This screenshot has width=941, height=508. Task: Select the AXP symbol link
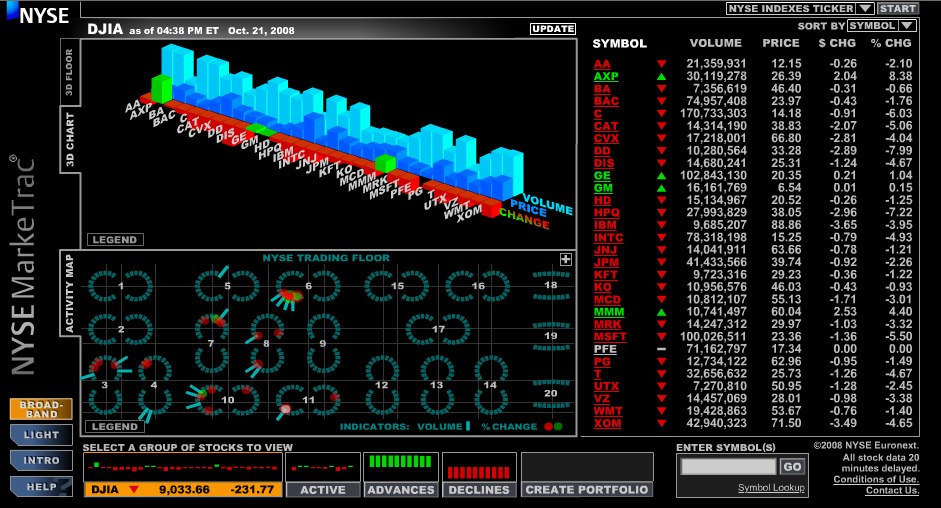tap(606, 76)
